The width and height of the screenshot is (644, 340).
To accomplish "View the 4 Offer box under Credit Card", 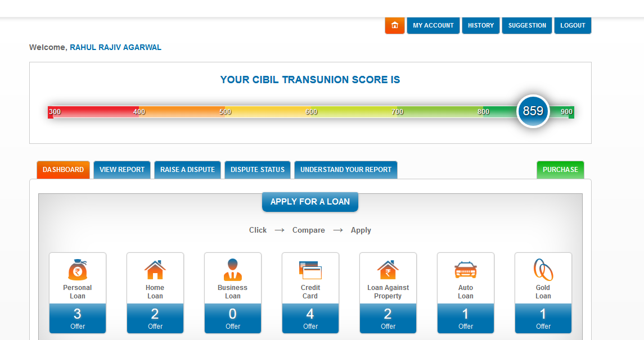I will point(310,318).
